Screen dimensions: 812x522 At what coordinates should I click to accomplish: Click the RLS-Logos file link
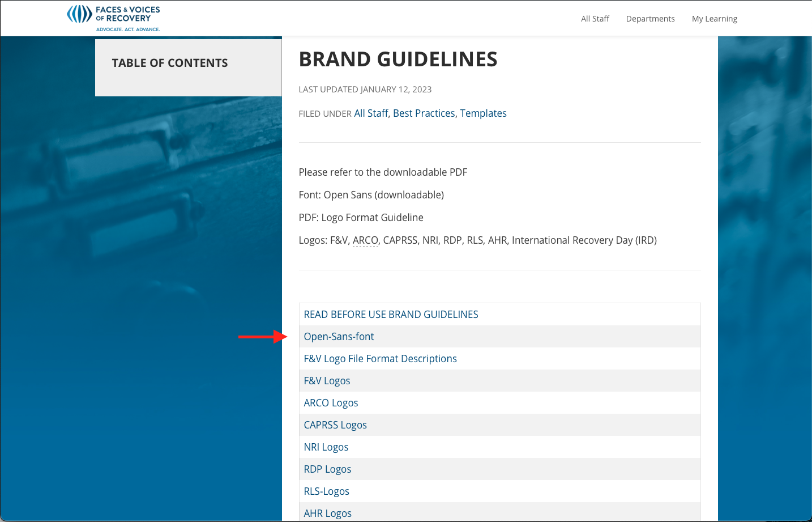tap(326, 491)
